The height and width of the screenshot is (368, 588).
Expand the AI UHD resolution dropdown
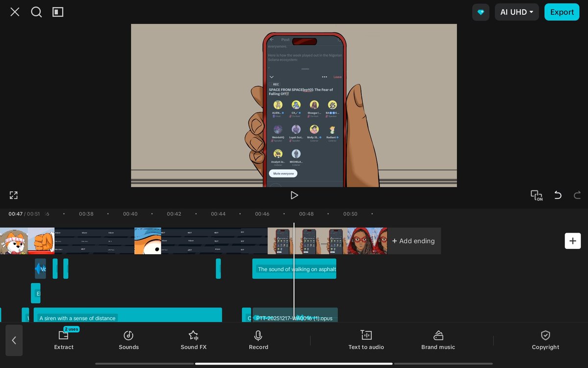coord(517,12)
